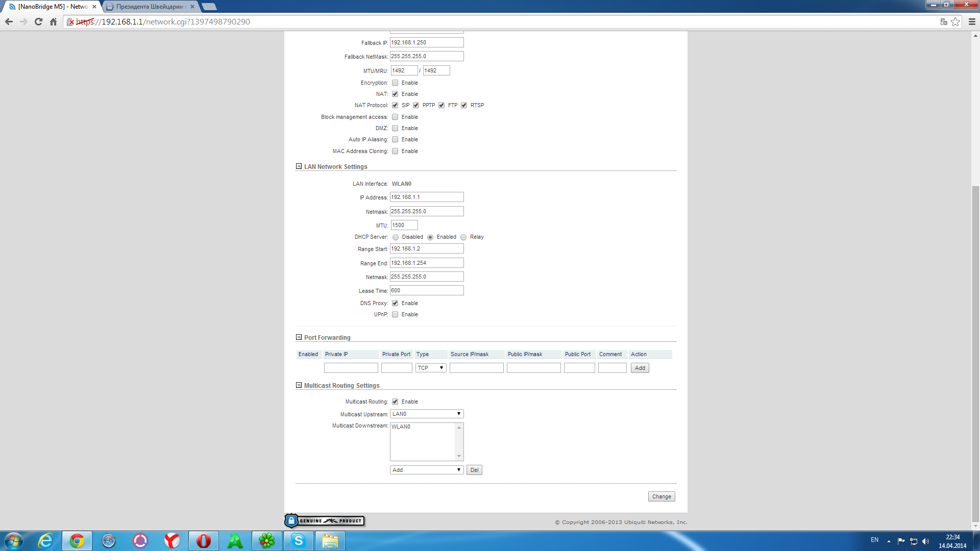Open the Multicast Upstream LAN0 dropdown
Viewport: 980px width, 551px height.
coord(427,414)
